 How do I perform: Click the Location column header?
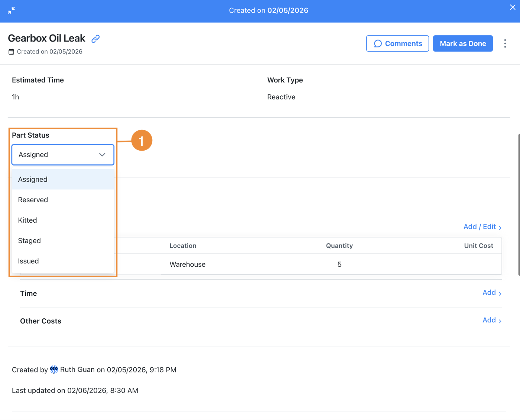183,246
